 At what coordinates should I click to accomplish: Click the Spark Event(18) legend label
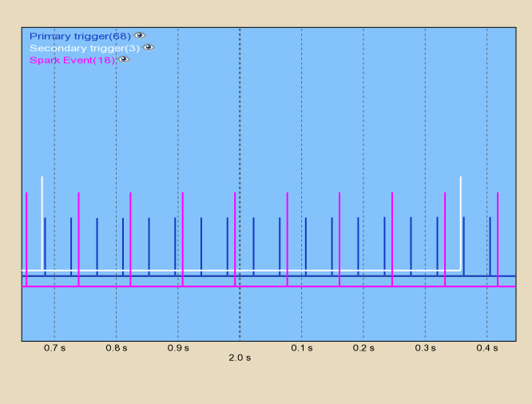72,60
